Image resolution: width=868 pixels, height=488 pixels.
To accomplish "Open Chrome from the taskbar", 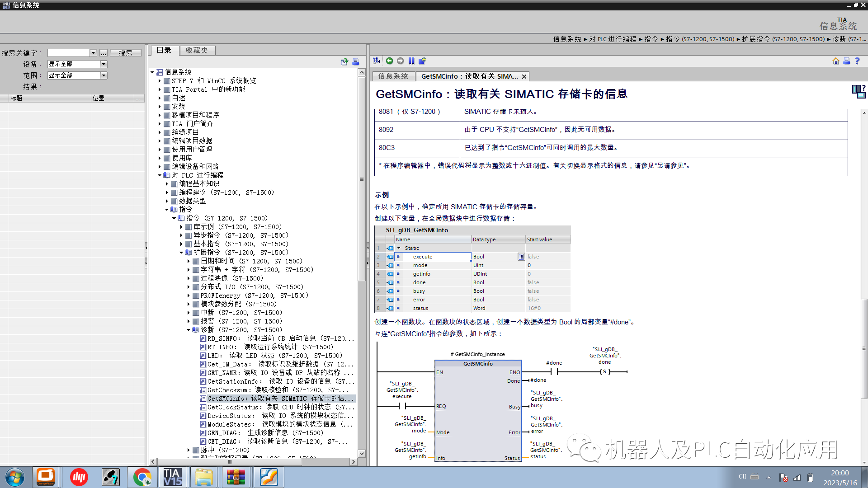I will click(143, 478).
